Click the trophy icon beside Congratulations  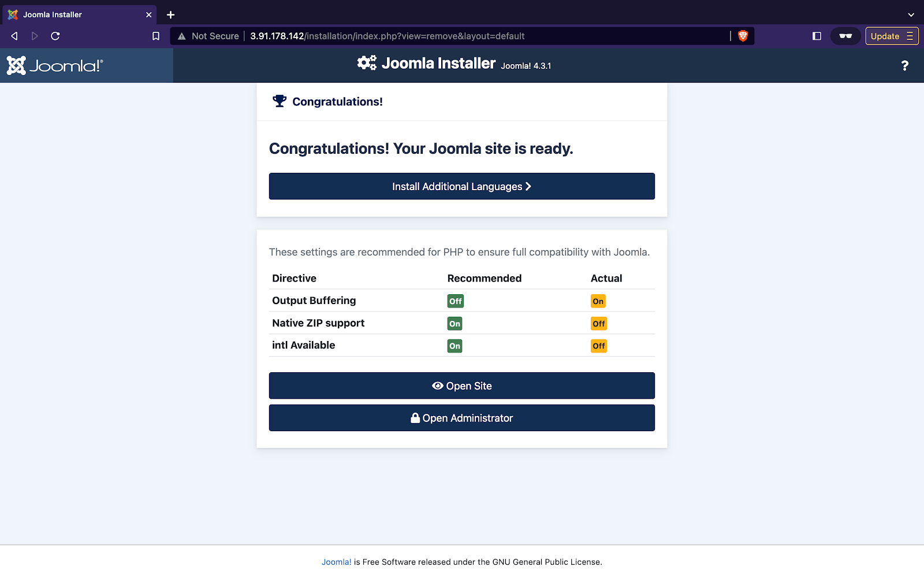(x=280, y=101)
